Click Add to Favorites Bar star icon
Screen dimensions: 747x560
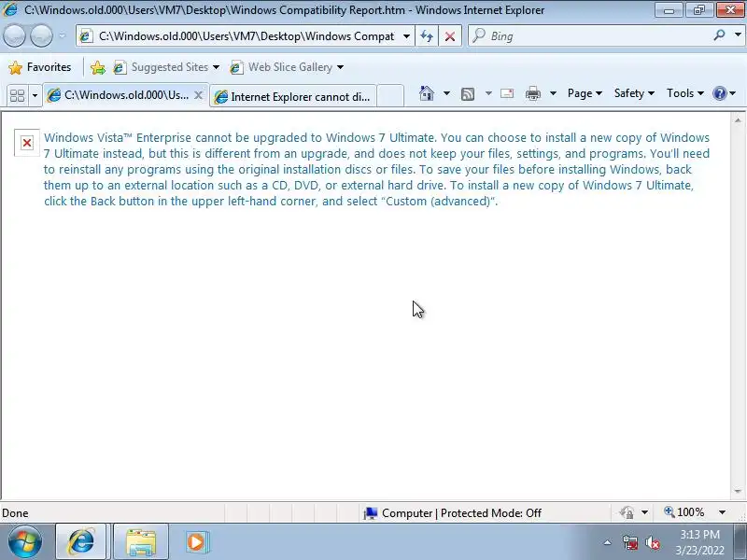click(x=98, y=67)
